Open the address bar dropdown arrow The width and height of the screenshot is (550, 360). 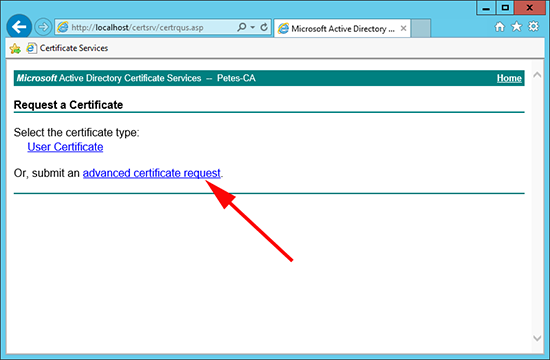click(x=253, y=27)
